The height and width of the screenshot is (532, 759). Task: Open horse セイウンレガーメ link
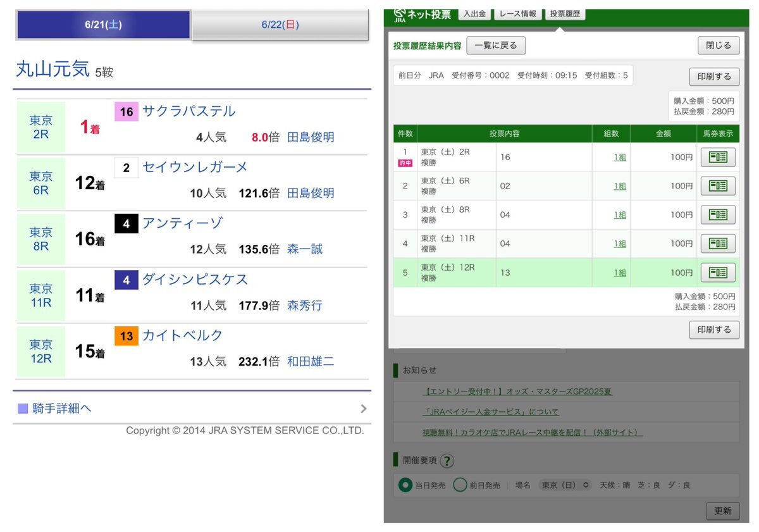(195, 167)
